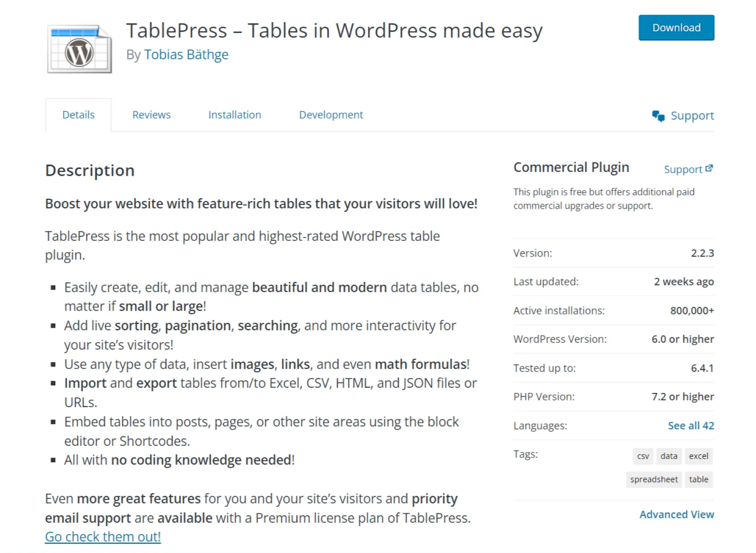The height and width of the screenshot is (553, 756).
Task: Select the data tag
Action: 669,456
